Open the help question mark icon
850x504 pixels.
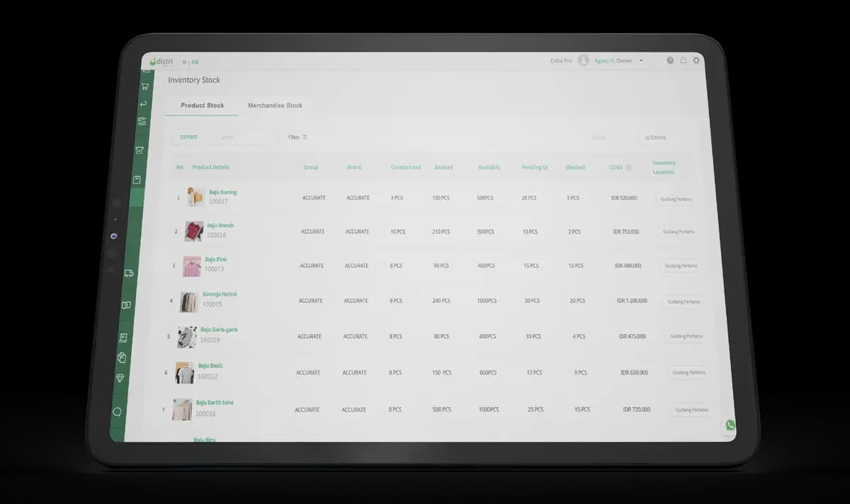pos(670,61)
